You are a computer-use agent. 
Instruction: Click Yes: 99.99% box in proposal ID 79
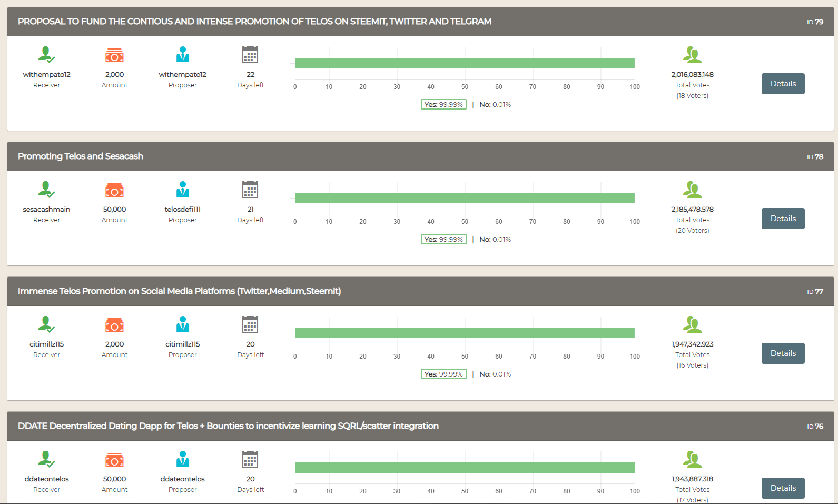443,104
